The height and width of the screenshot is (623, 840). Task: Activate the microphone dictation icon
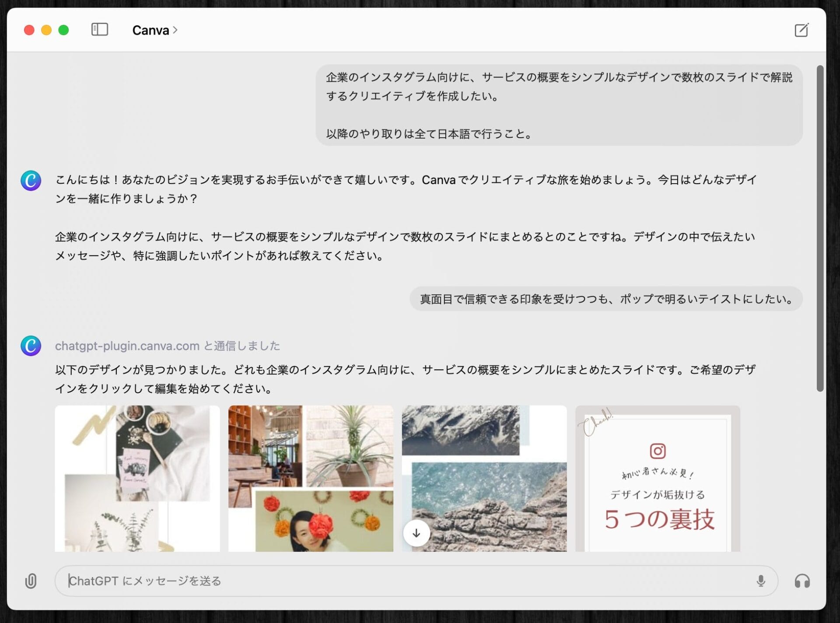point(761,581)
